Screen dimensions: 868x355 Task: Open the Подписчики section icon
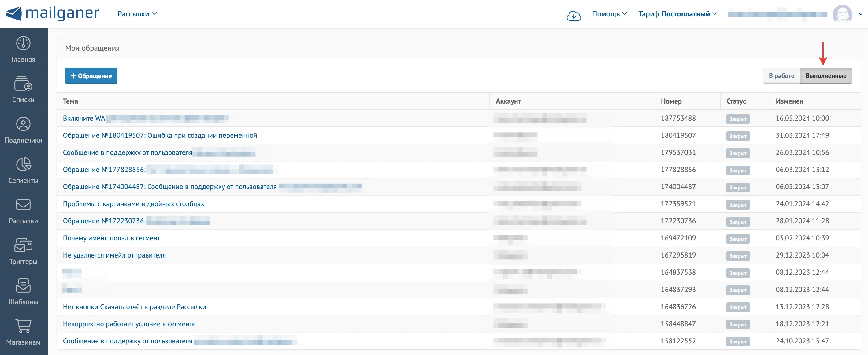point(23,124)
